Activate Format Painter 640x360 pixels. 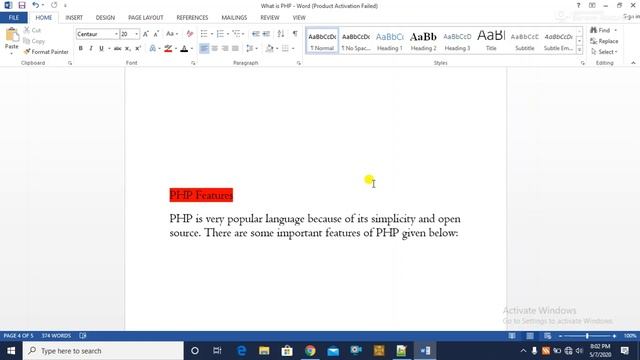(46, 52)
